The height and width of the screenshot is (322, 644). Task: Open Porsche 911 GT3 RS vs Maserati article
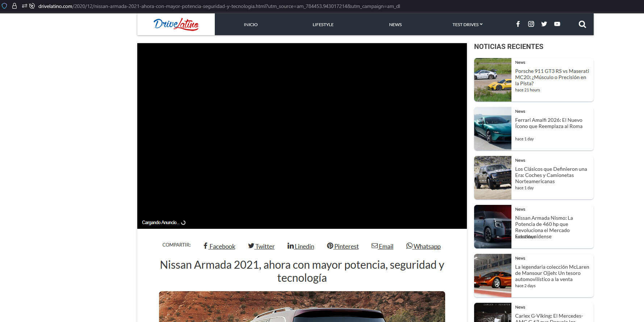pos(552,77)
